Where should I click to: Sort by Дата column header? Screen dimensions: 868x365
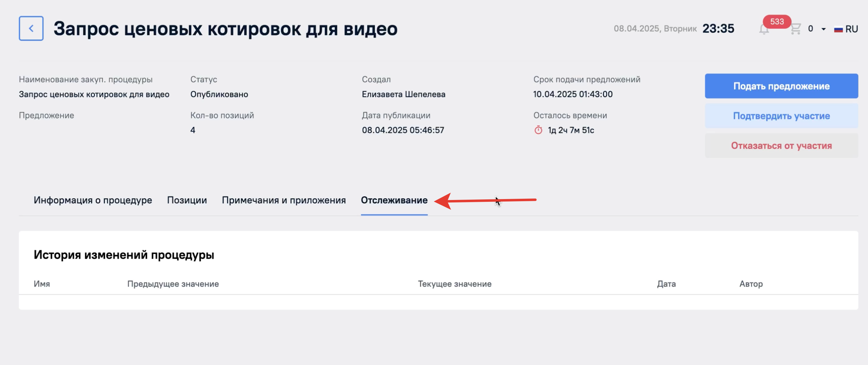coord(666,284)
